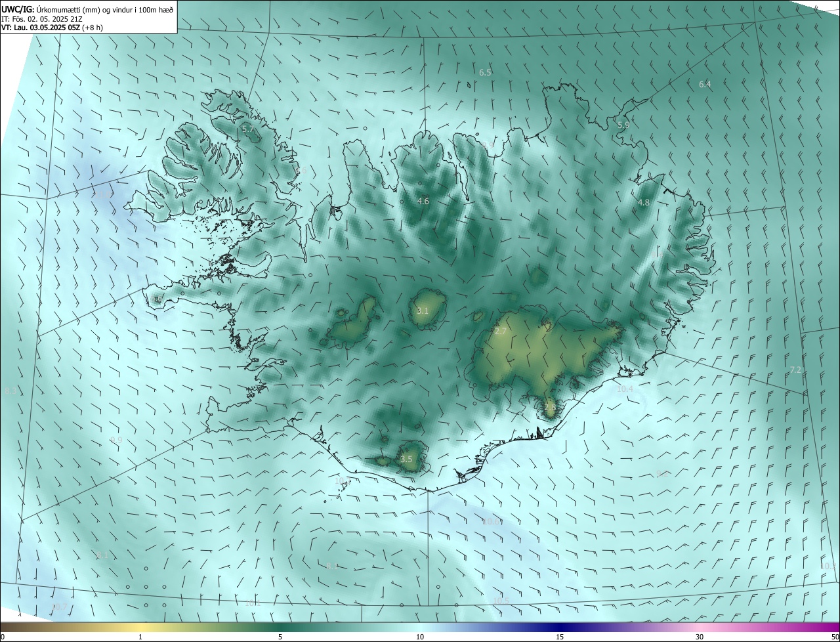
Task: Click the 6.4 value label on the map
Action: click(x=705, y=84)
